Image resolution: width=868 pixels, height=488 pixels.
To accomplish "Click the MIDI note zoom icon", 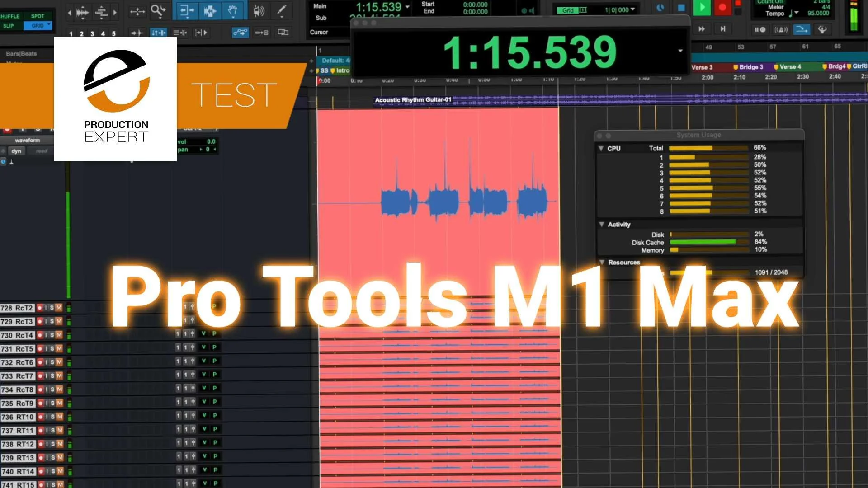I will coord(102,12).
